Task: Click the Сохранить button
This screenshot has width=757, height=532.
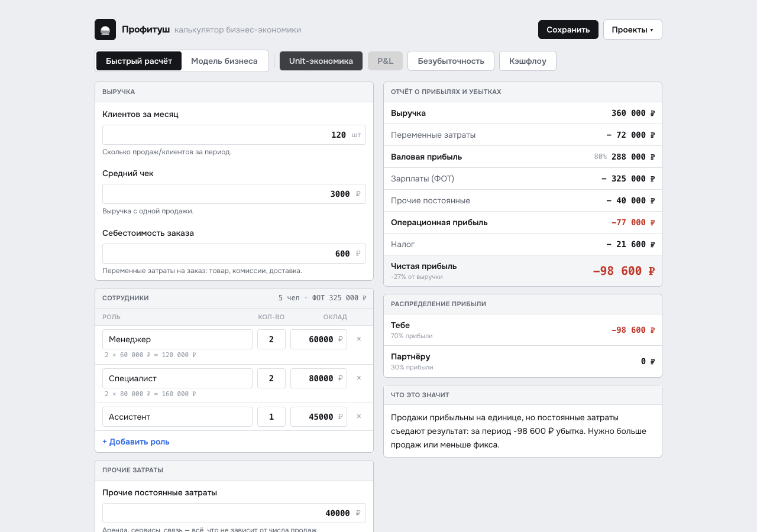Action: pyautogui.click(x=568, y=30)
